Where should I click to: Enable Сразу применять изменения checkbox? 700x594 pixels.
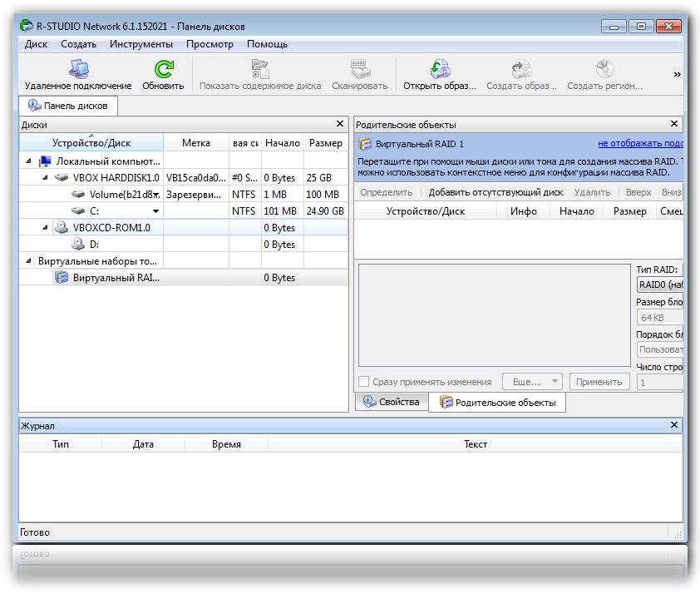(x=364, y=382)
